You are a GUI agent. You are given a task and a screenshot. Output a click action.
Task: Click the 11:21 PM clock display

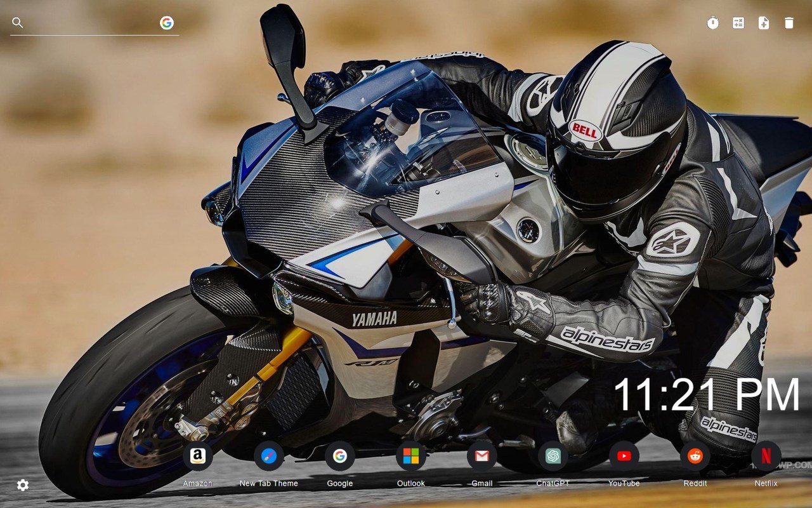[707, 394]
